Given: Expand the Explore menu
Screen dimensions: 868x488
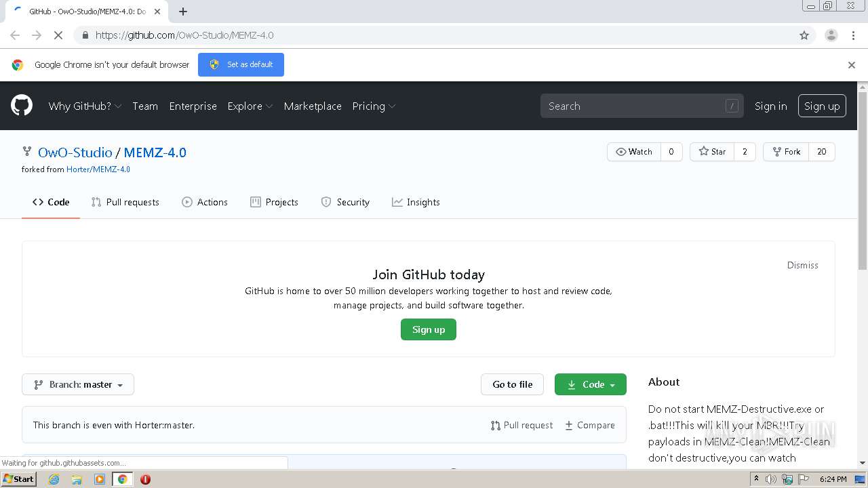Looking at the screenshot, I should (250, 106).
